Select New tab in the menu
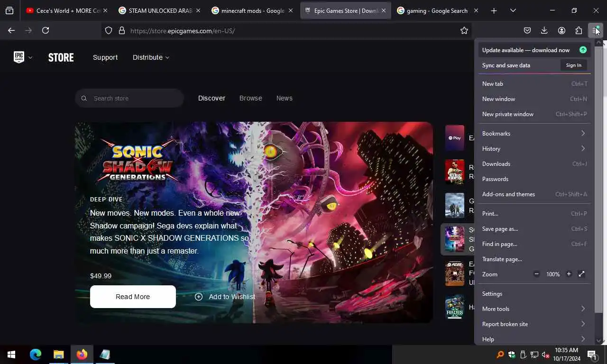 [534, 83]
